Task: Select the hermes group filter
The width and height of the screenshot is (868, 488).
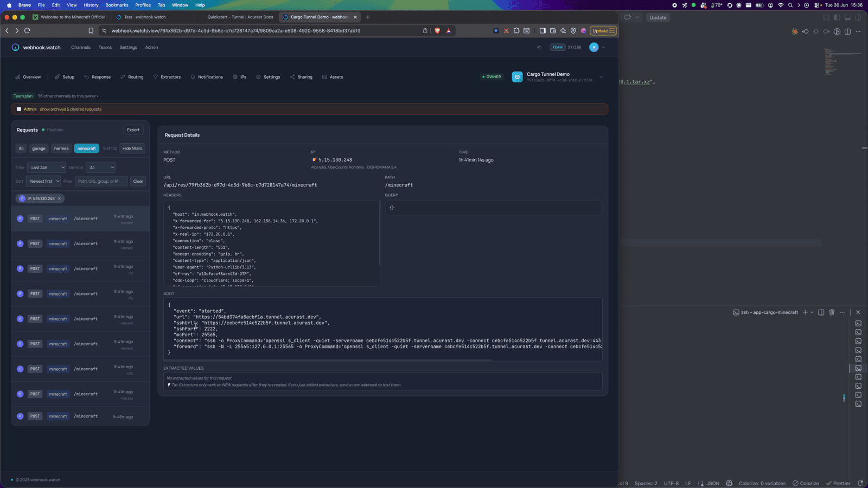Action: pos(61,148)
